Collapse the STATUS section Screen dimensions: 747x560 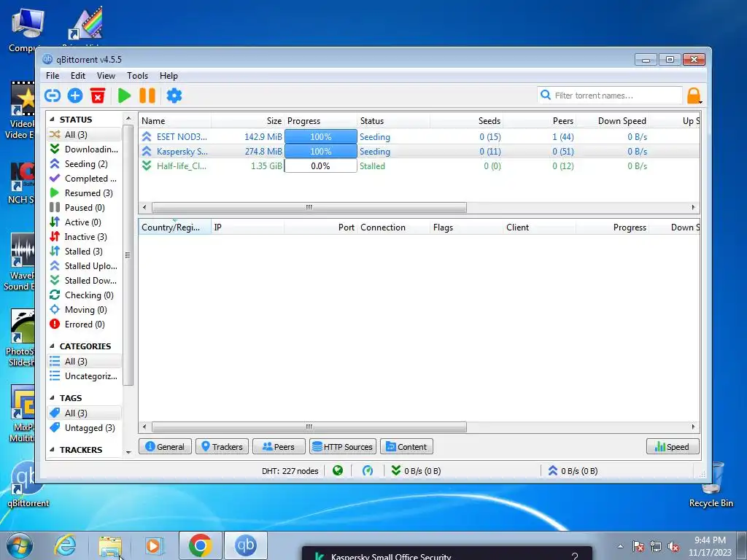coord(52,120)
